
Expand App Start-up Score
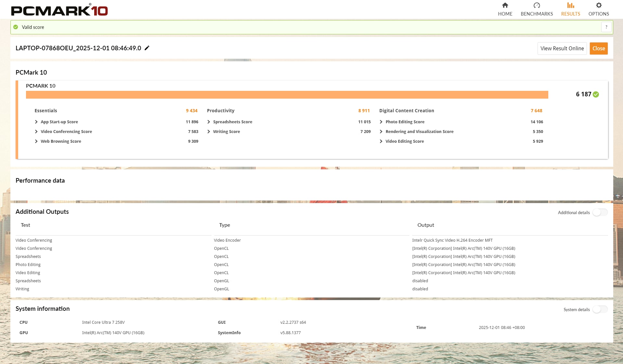36,122
